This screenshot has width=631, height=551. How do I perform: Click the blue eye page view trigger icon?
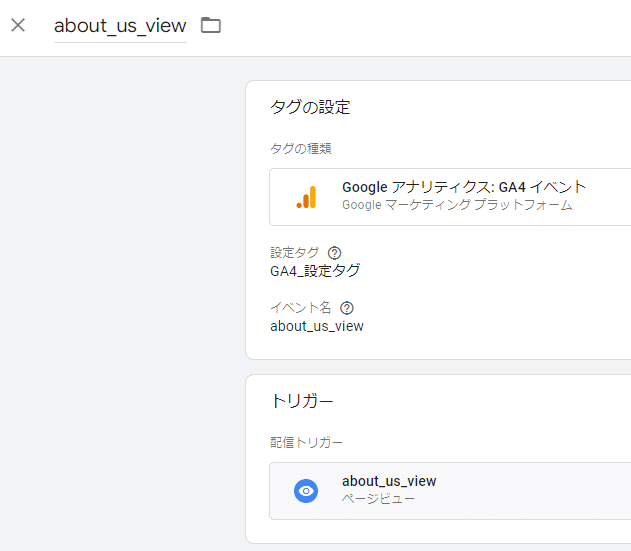306,491
